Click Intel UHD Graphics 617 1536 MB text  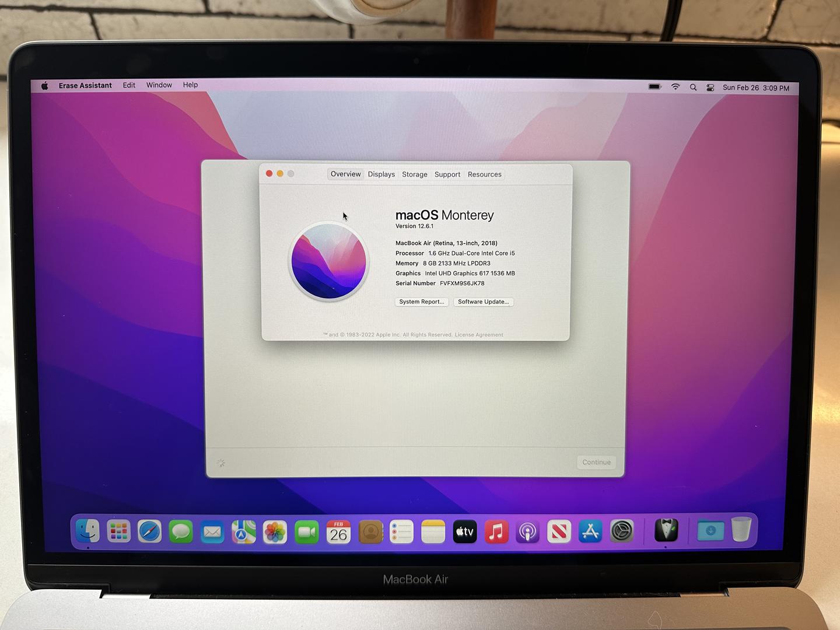(x=470, y=274)
